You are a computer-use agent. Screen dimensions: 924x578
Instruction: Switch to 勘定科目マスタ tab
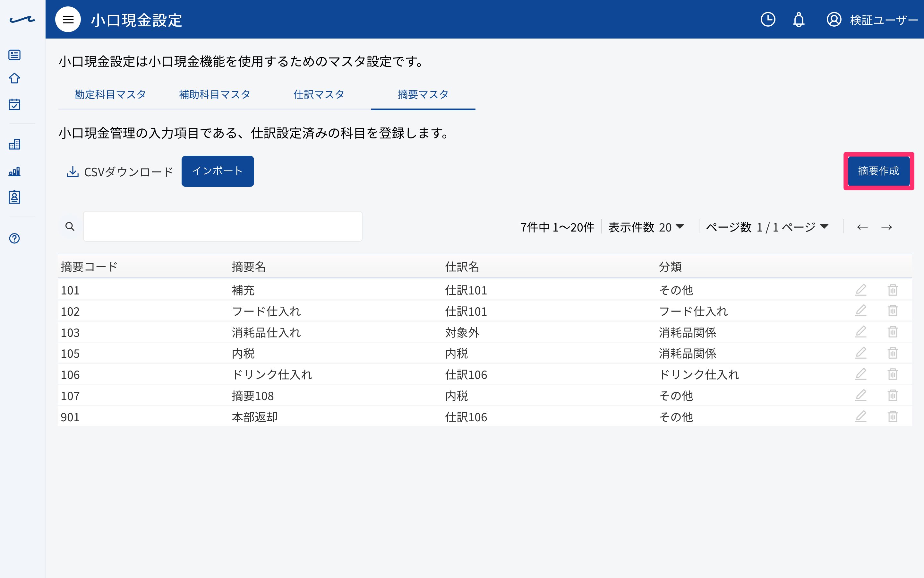coord(110,94)
